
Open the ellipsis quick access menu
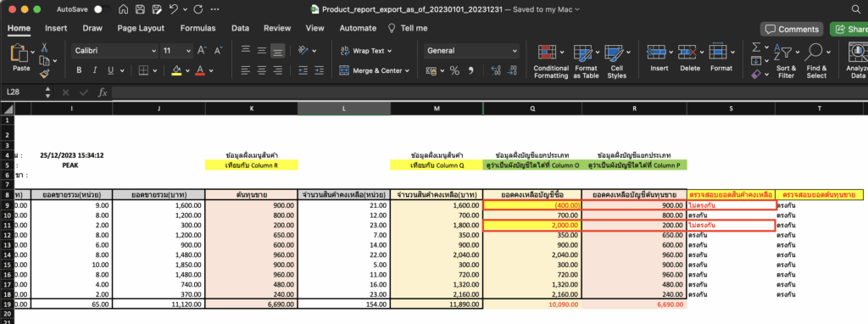click(214, 9)
